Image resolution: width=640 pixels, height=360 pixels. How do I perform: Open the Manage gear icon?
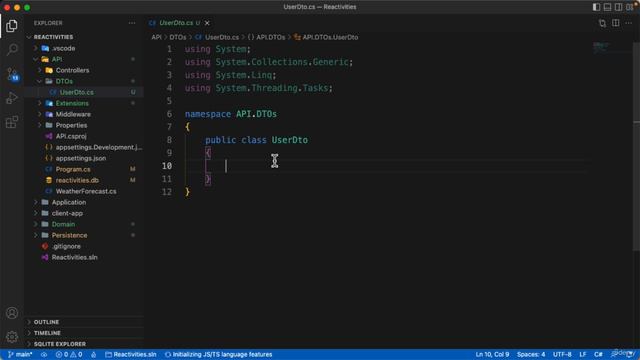pos(12,337)
